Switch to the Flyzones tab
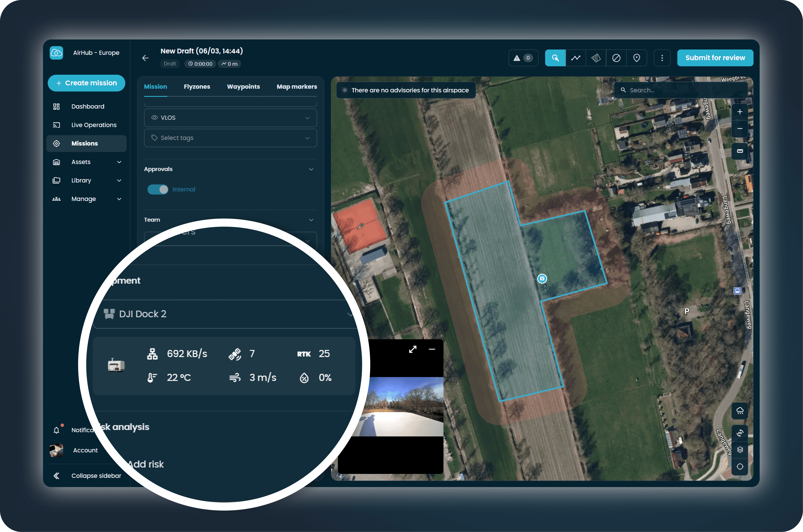Viewport: 803px width, 532px height. 197,87
